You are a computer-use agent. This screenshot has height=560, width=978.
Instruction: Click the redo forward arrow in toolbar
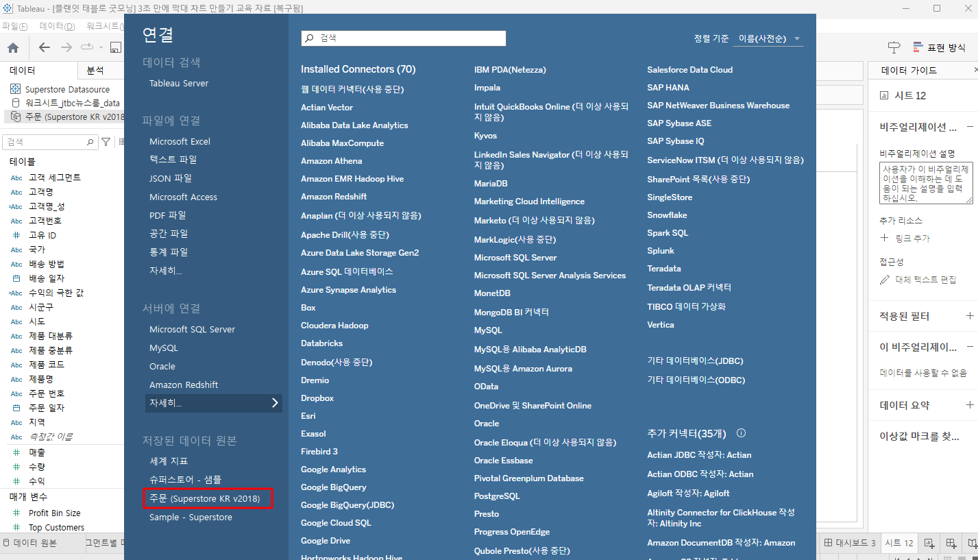tap(66, 47)
